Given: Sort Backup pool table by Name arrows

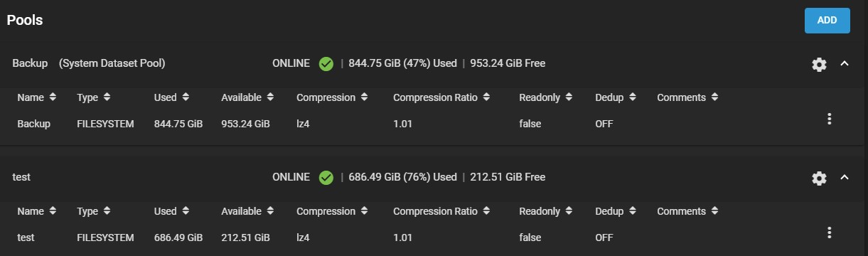Looking at the screenshot, I should (x=53, y=97).
